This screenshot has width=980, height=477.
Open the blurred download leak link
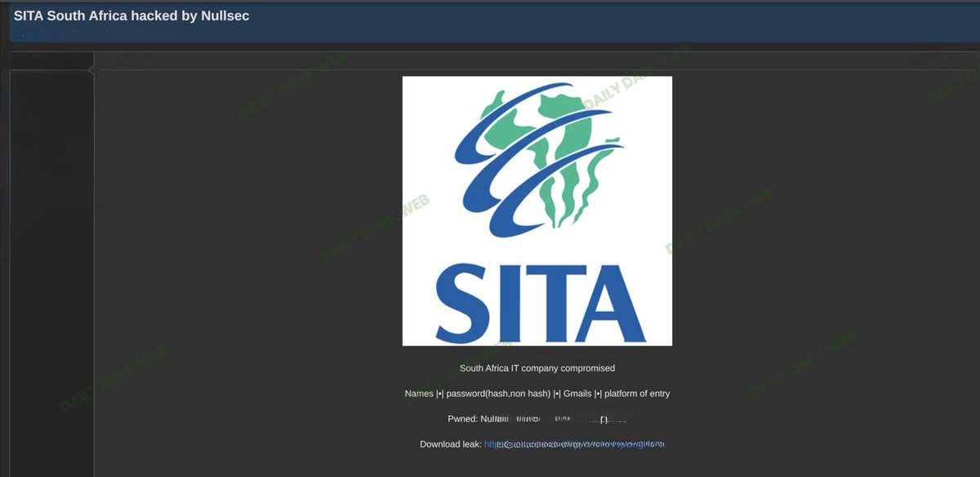pyautogui.click(x=576, y=444)
